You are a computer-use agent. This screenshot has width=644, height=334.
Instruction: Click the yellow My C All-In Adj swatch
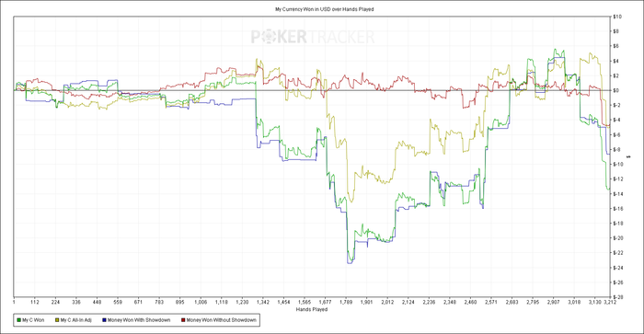(57, 320)
